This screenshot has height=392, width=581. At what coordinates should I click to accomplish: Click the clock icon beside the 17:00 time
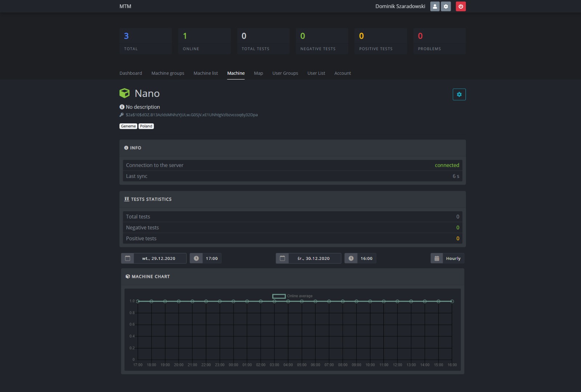coord(196,258)
